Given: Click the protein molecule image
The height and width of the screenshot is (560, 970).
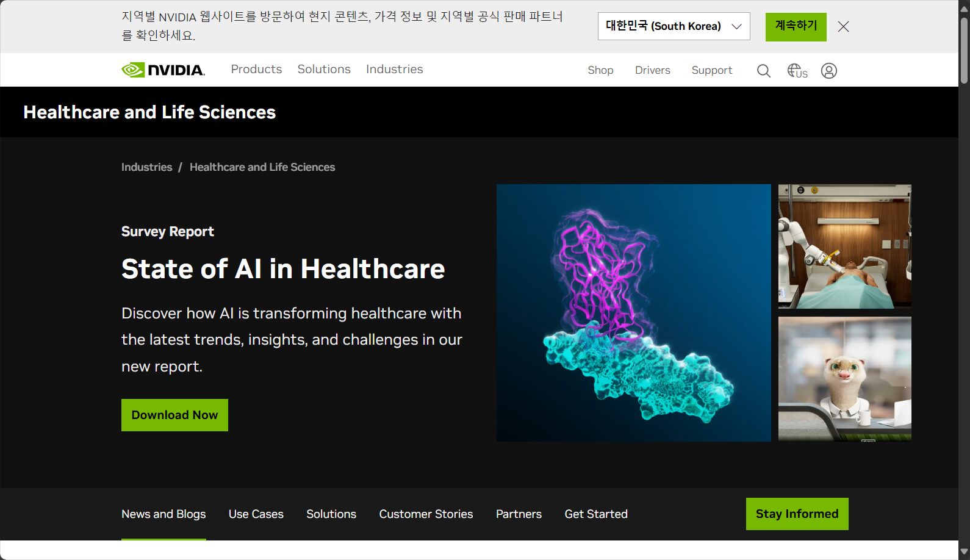Looking at the screenshot, I should pos(633,313).
